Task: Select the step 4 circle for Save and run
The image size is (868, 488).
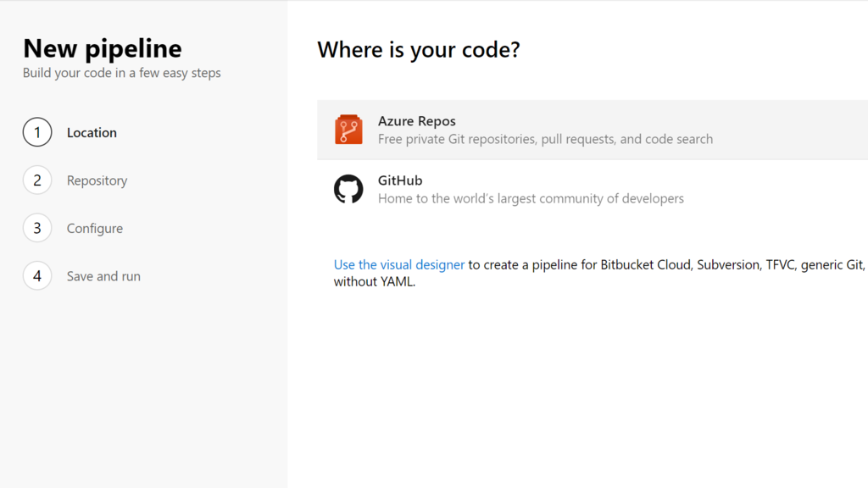Action: (x=37, y=275)
